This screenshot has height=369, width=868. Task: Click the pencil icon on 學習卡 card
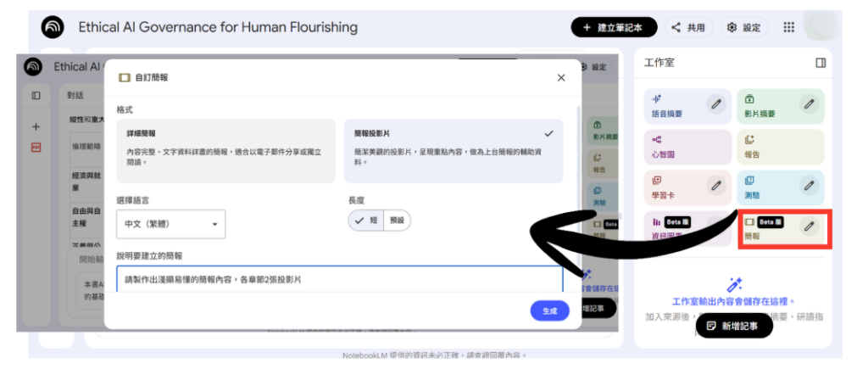tap(716, 184)
